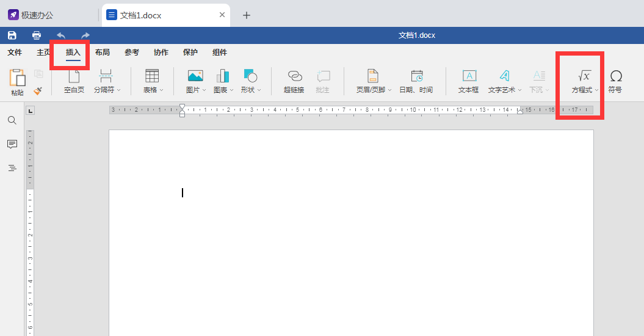Click the Picture (图片) icon
This screenshot has height=336, width=644.
point(195,76)
